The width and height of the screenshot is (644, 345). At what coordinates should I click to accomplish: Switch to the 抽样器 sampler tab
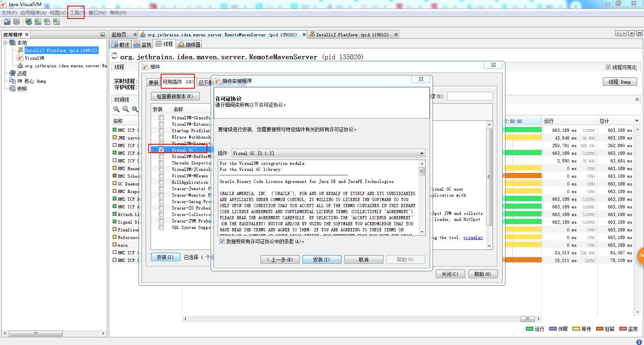pyautogui.click(x=189, y=45)
